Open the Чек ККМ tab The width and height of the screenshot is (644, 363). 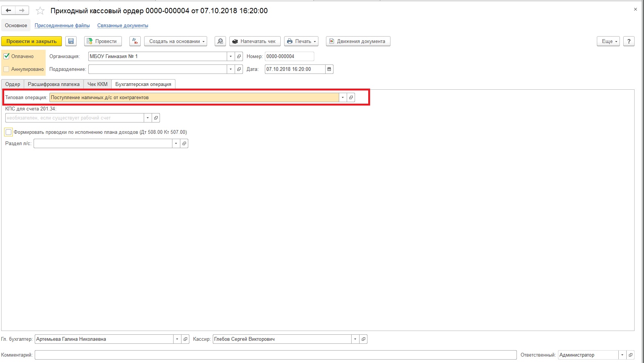click(x=97, y=84)
